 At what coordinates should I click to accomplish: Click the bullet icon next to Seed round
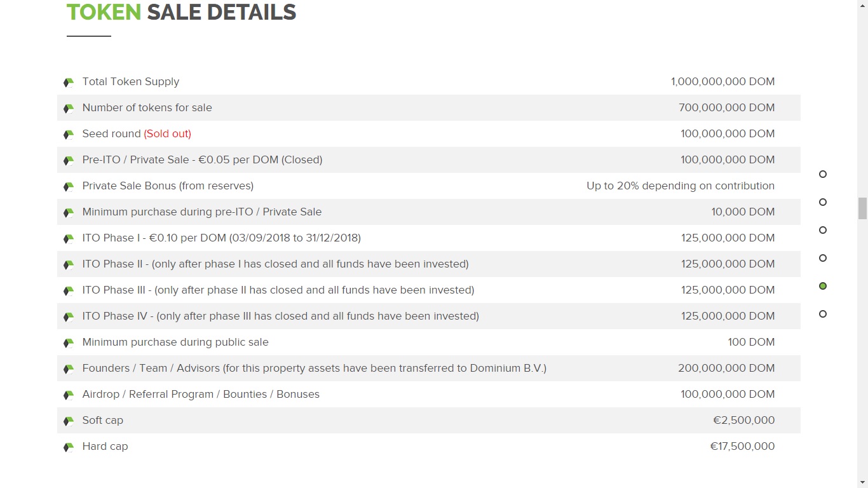pyautogui.click(x=69, y=135)
